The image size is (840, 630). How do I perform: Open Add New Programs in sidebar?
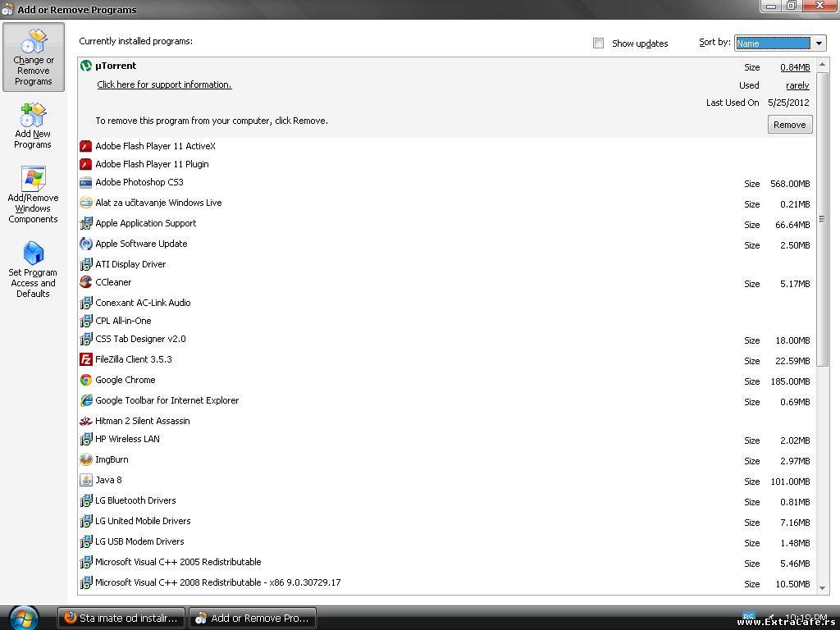(33, 126)
